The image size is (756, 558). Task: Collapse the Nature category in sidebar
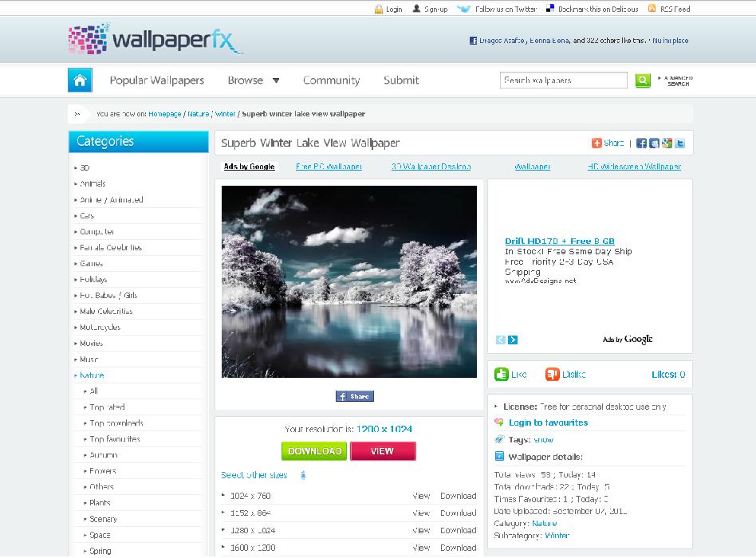click(x=91, y=375)
